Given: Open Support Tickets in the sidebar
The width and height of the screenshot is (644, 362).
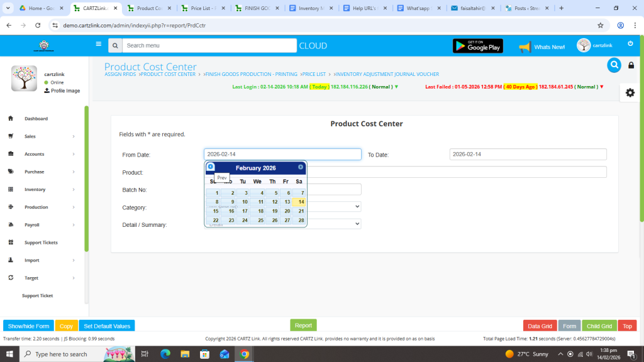Looking at the screenshot, I should pyautogui.click(x=41, y=243).
